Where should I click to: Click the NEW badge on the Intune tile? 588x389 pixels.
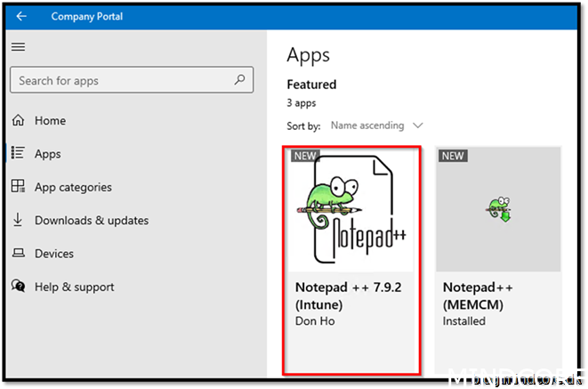pyautogui.click(x=305, y=156)
